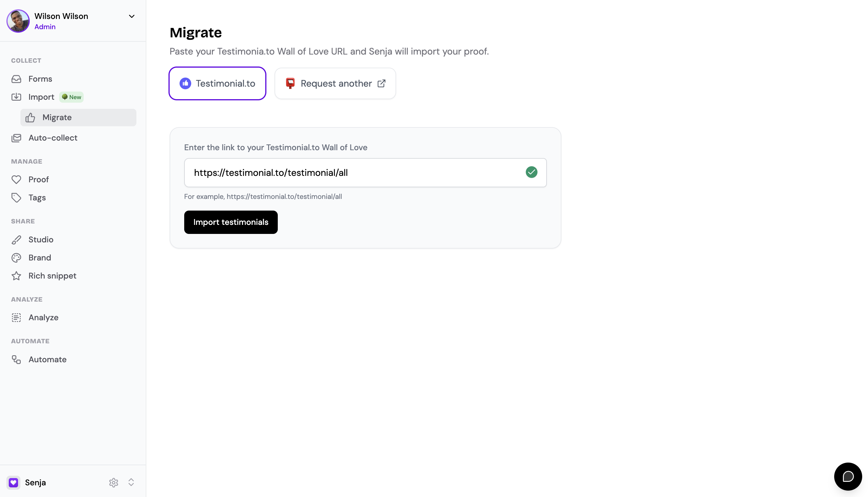Viewport: 868px width, 497px height.
Task: Click Request another source button
Action: (x=335, y=83)
